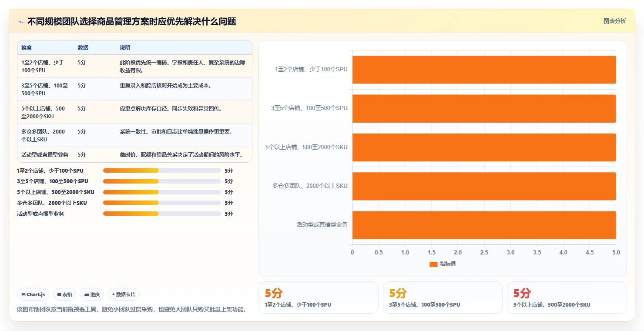The height and width of the screenshot is (331, 644).
Task: Click the progress bar for 5个以上店铺、500至2000个SKU
Action: click(x=162, y=192)
